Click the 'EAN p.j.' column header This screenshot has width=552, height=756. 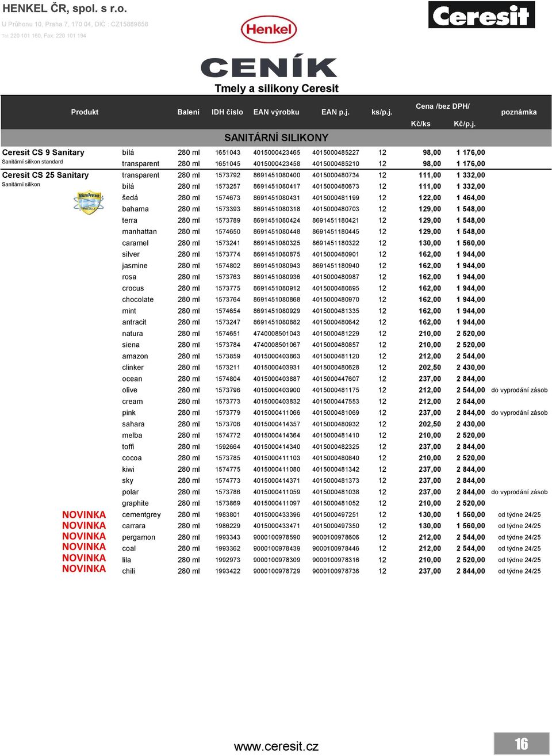[x=335, y=112]
